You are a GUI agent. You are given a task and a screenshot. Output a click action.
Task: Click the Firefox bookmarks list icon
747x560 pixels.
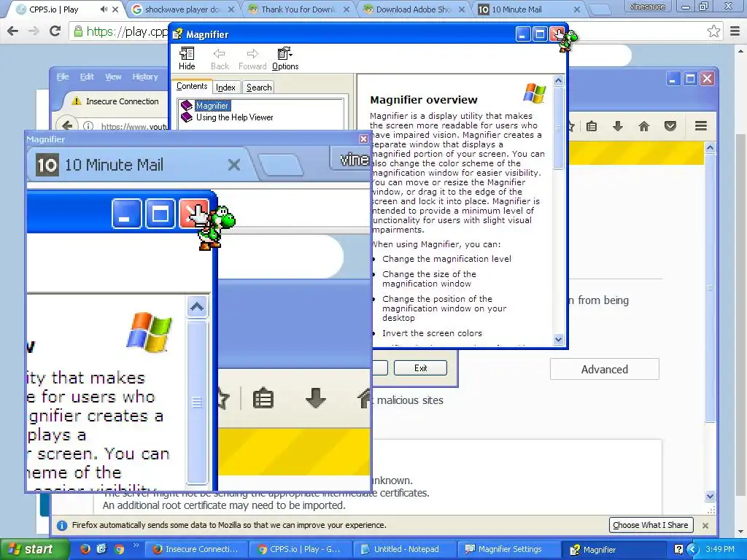[x=592, y=125]
